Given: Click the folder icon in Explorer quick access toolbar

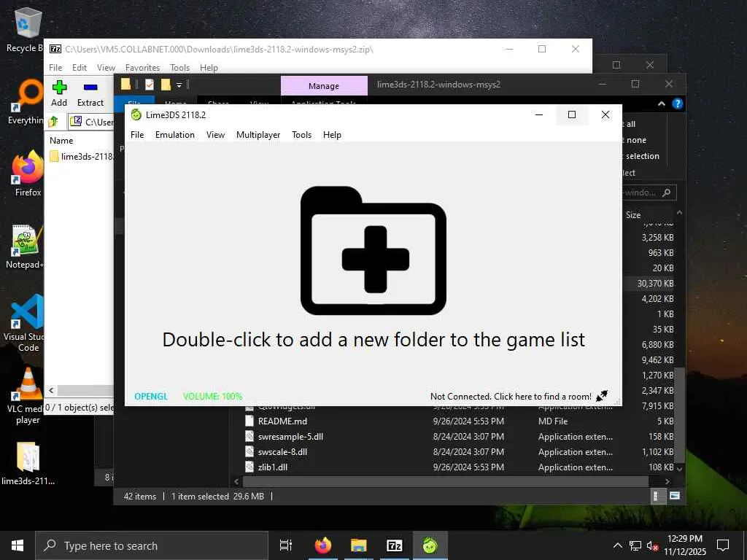Looking at the screenshot, I should tap(125, 85).
